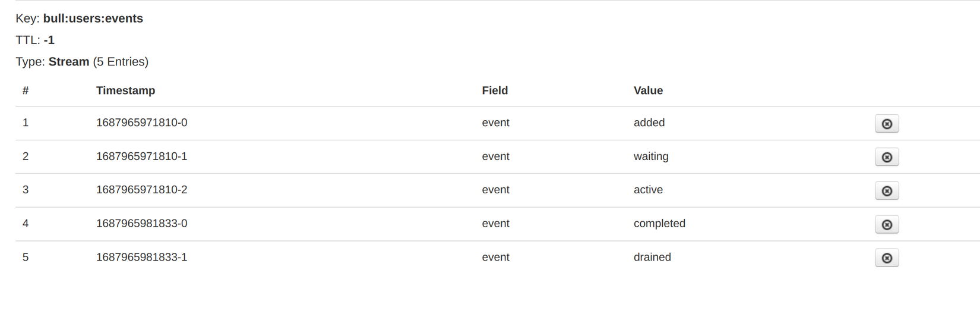This screenshot has width=980, height=323.
Task: Click the 'added' value cell
Action: 649,123
